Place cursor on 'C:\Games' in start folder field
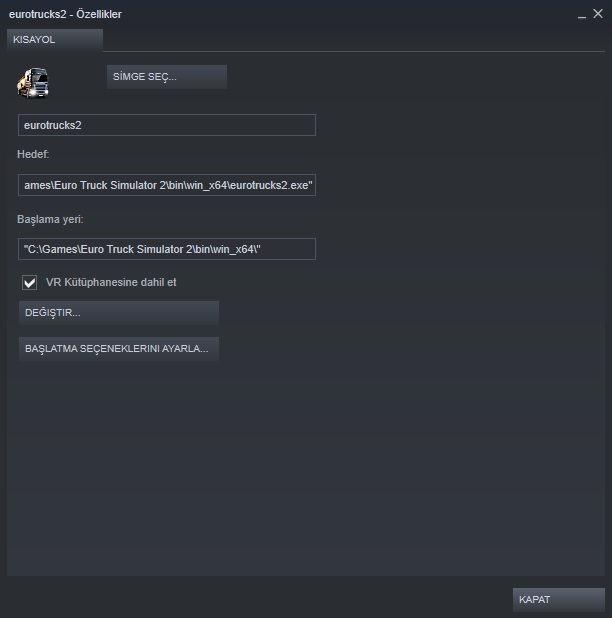The image size is (612, 618). tap(52, 249)
